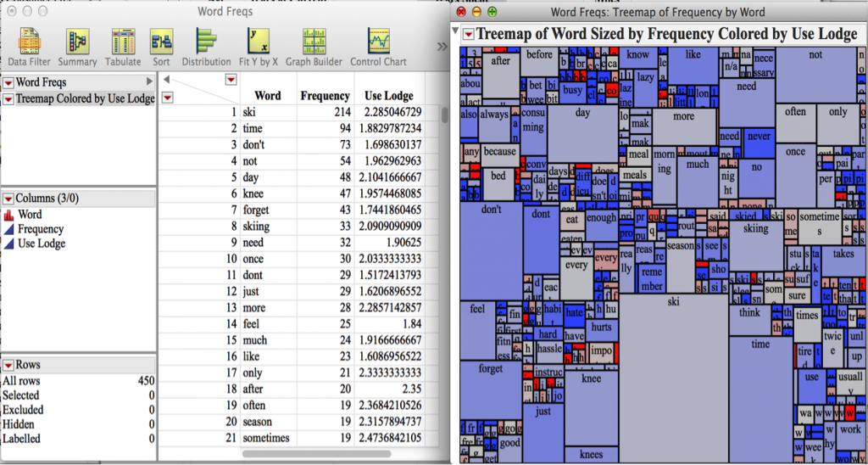Click the 'never' blue treemap tile
This screenshot has height=465, width=868.
pos(759,143)
